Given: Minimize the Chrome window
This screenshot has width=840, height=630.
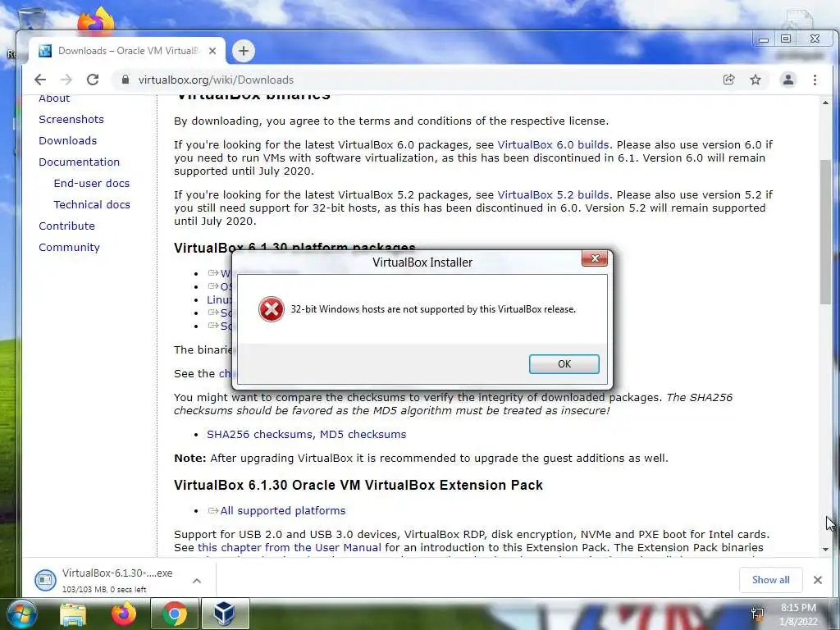Looking at the screenshot, I should (x=764, y=39).
